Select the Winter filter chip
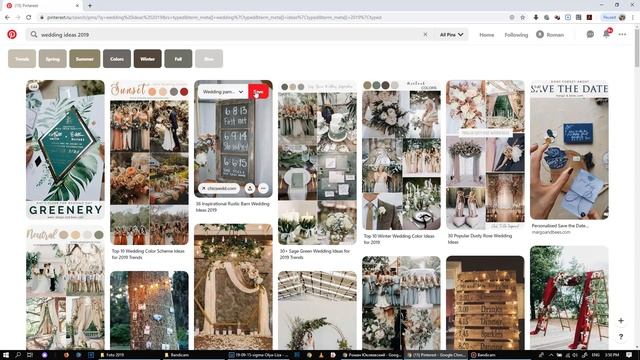 pos(147,59)
